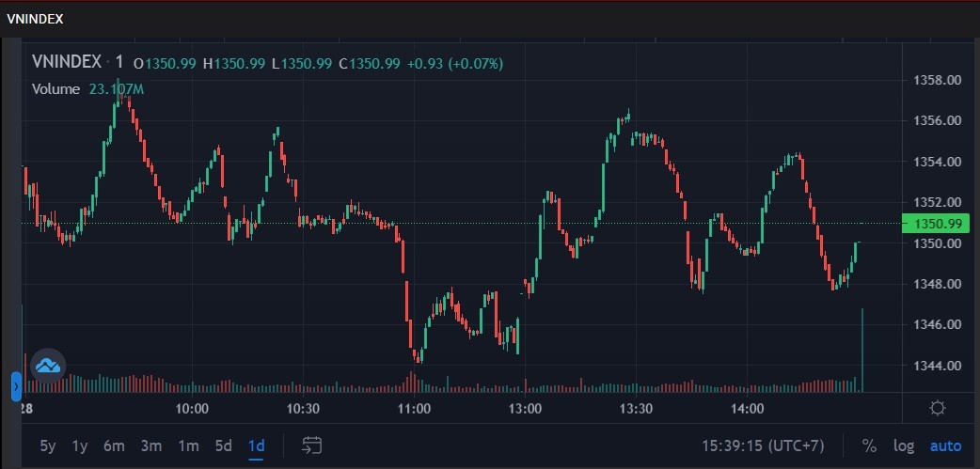Image resolution: width=980 pixels, height=469 pixels.
Task: Expand the blue left side panel handle
Action: tap(16, 386)
